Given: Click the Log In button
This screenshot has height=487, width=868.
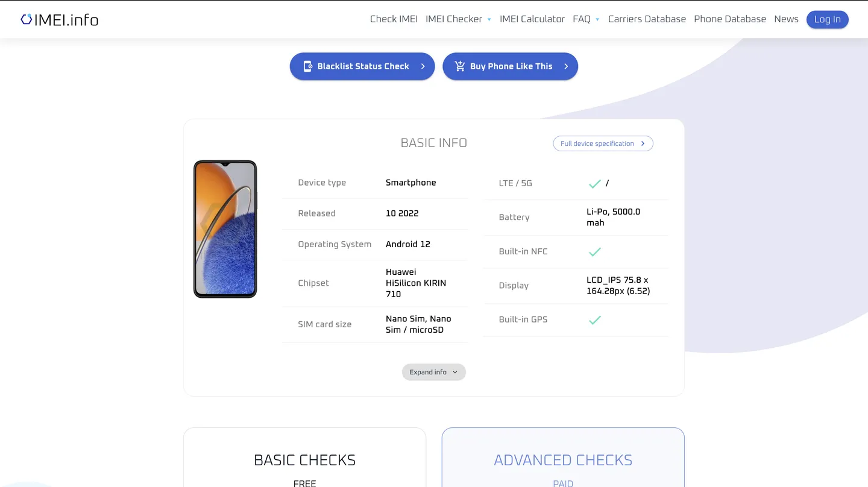Looking at the screenshot, I should pos(828,19).
